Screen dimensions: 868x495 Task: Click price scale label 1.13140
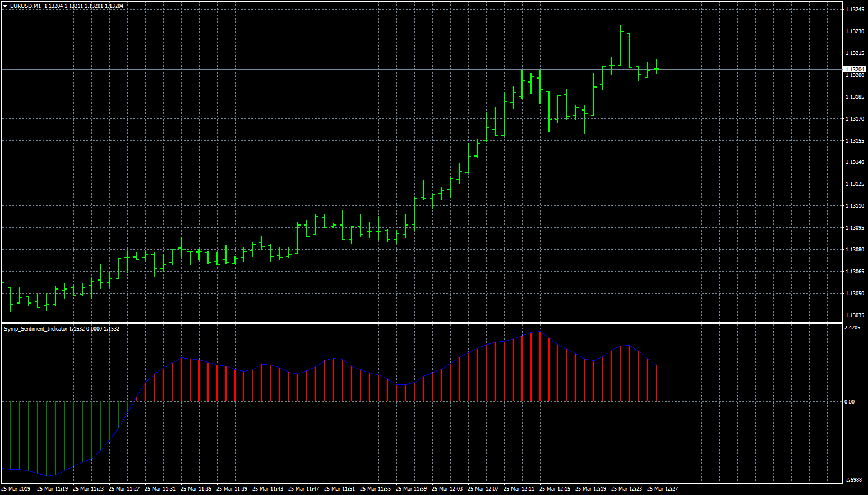pos(855,162)
